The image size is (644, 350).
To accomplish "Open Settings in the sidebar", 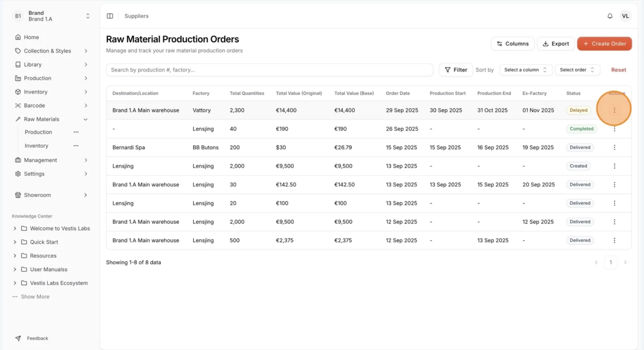I will 52,174.
